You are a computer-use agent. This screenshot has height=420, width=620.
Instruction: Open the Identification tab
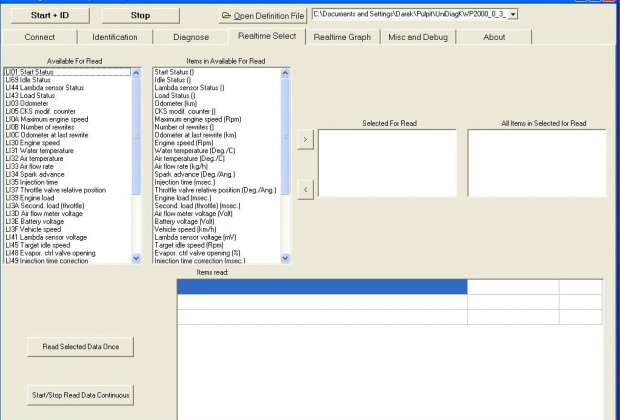coord(115,37)
